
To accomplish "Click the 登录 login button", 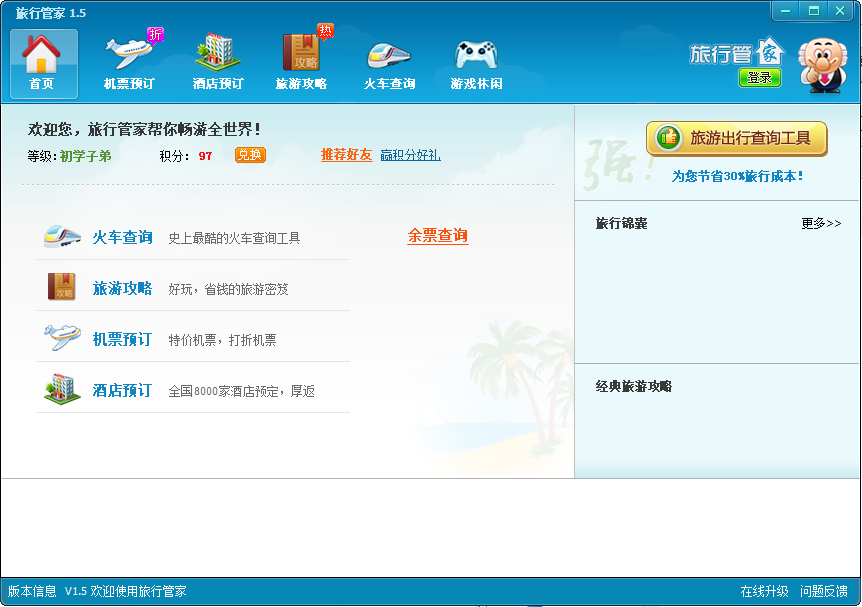I will click(x=759, y=78).
